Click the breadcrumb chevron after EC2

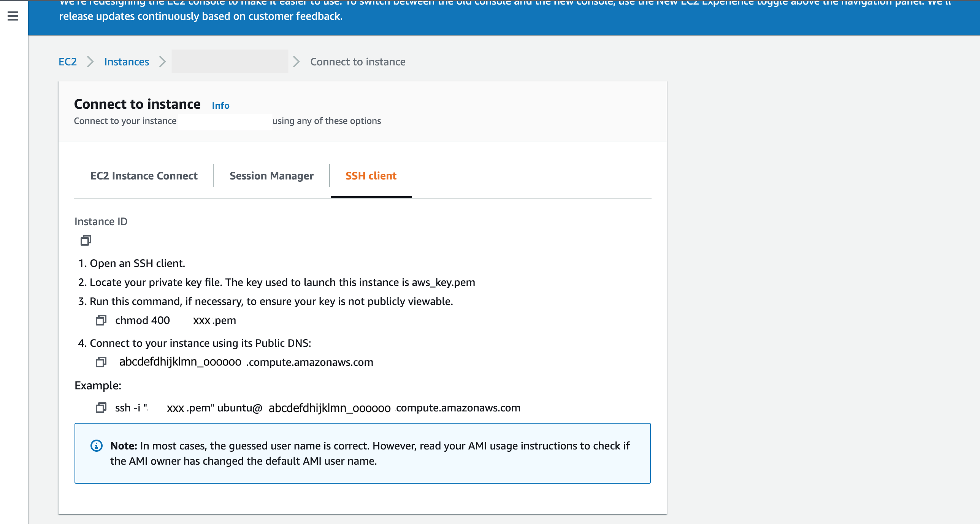point(90,62)
